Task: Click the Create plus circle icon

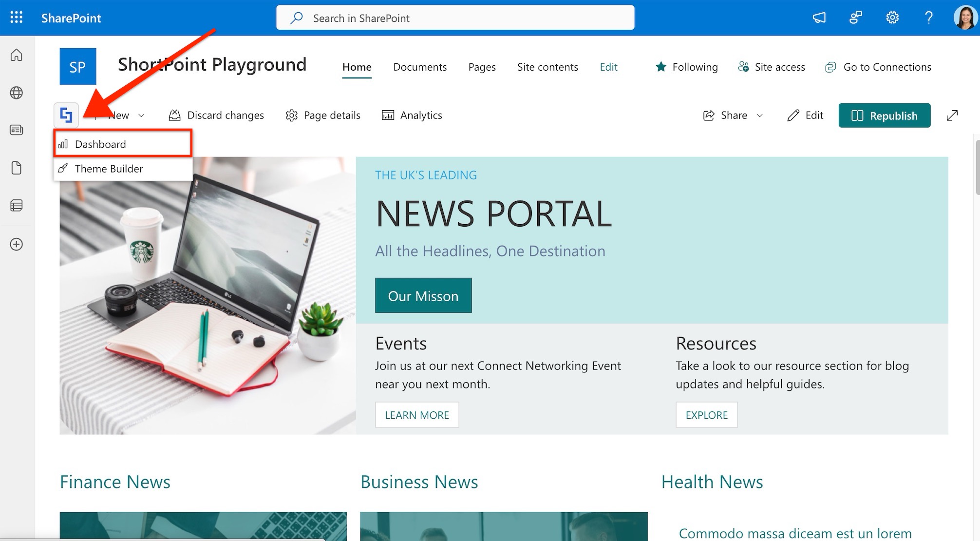Action: click(x=17, y=244)
